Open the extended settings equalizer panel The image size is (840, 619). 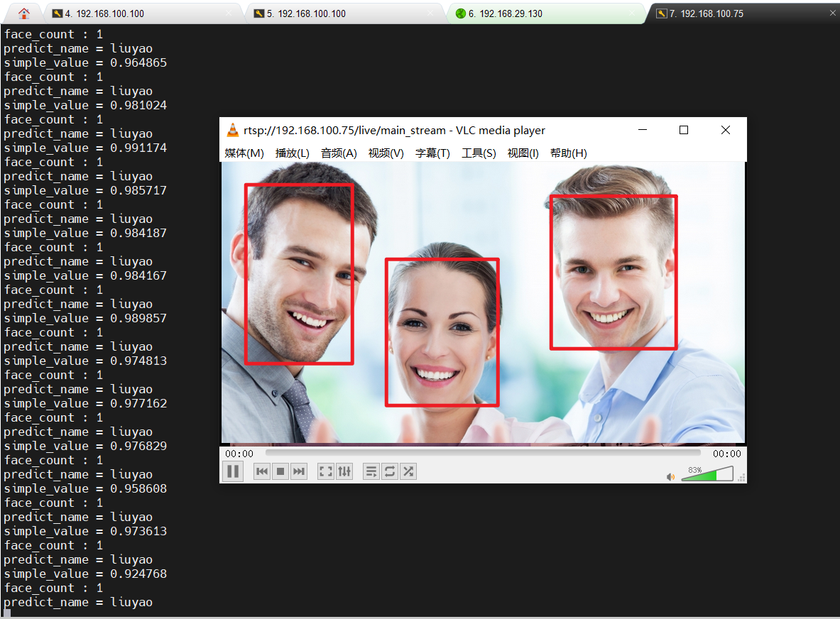pyautogui.click(x=344, y=471)
